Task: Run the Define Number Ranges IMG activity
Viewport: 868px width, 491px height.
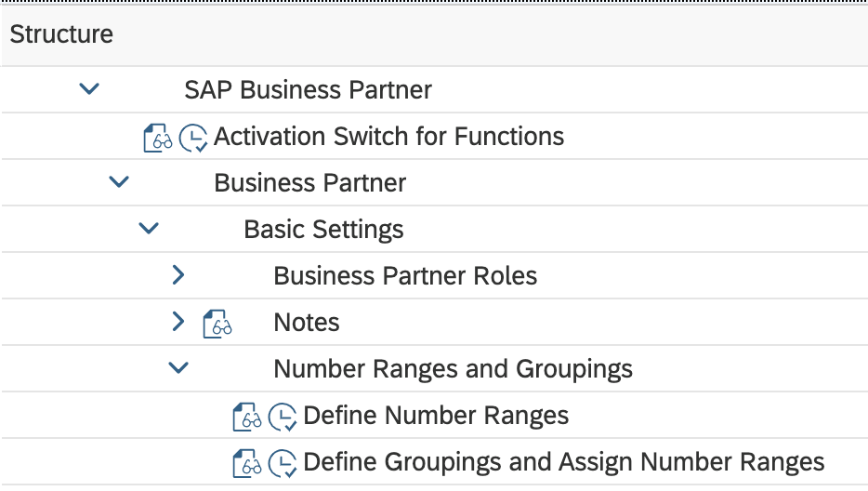Action: coord(283,417)
